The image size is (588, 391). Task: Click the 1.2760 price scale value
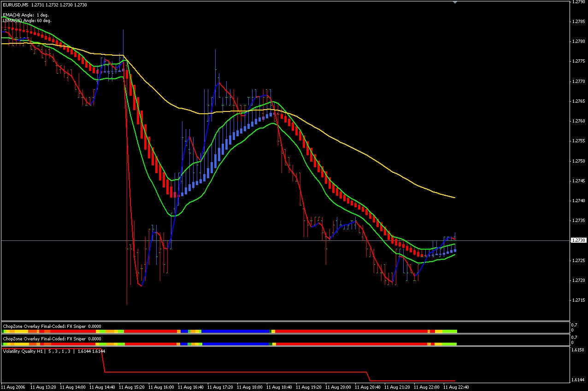click(x=579, y=121)
